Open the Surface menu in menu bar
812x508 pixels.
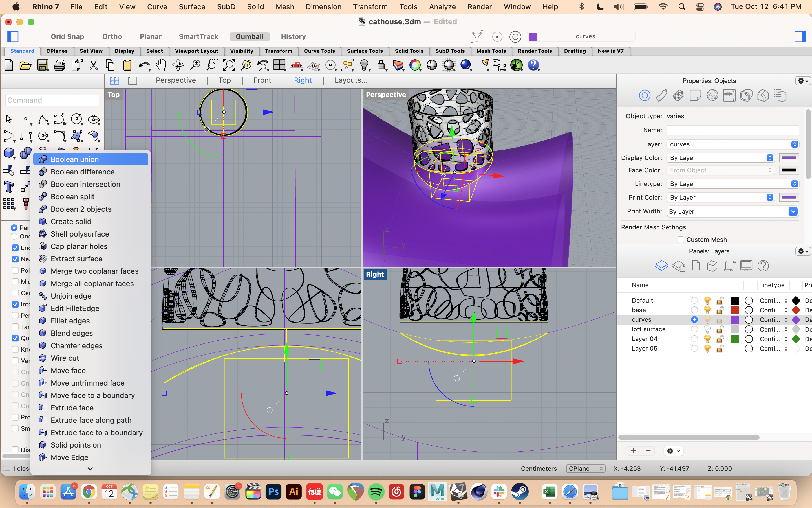(x=192, y=7)
